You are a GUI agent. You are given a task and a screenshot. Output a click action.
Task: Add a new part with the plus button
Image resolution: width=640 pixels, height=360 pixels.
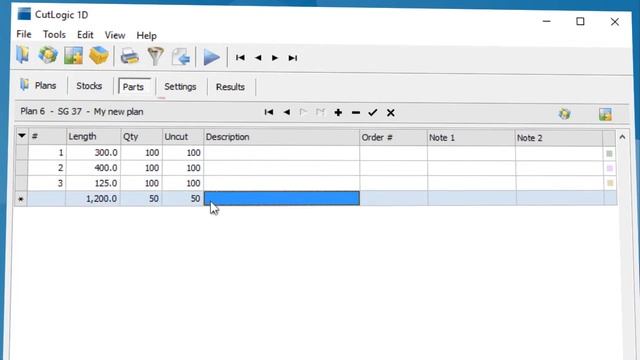tap(338, 113)
